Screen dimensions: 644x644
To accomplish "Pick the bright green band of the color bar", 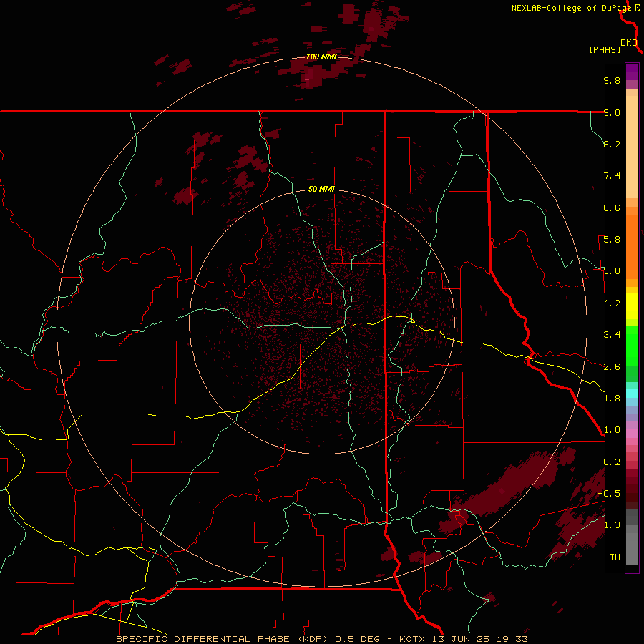I will (x=632, y=346).
